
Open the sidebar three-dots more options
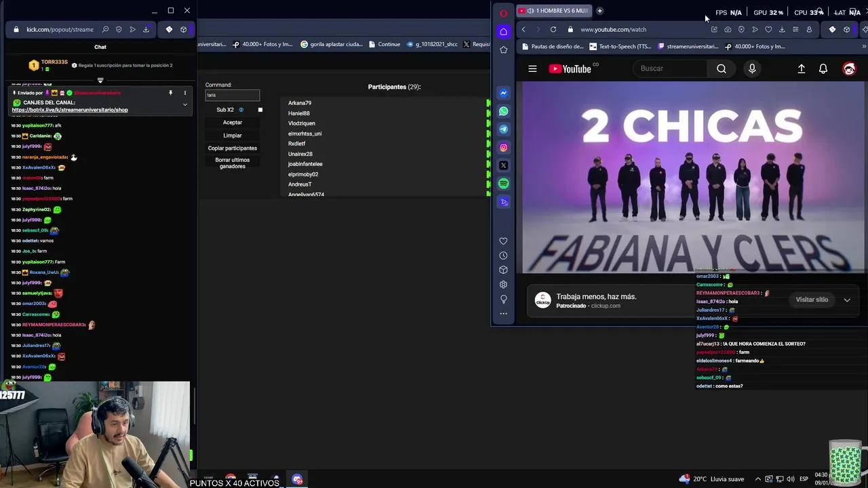(503, 313)
